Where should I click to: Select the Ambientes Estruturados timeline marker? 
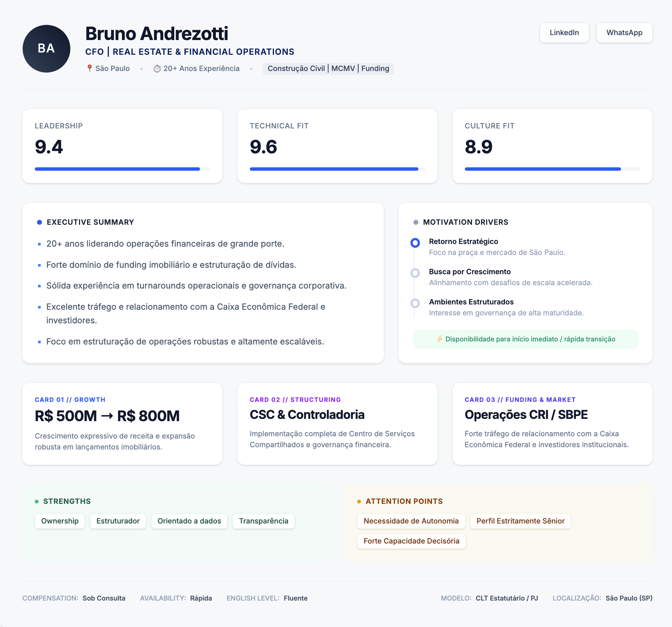pyautogui.click(x=415, y=303)
